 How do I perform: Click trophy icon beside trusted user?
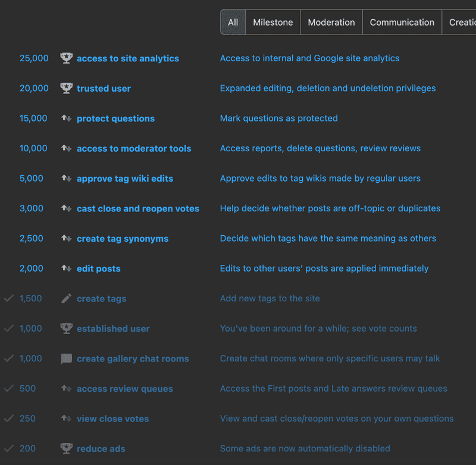[66, 88]
